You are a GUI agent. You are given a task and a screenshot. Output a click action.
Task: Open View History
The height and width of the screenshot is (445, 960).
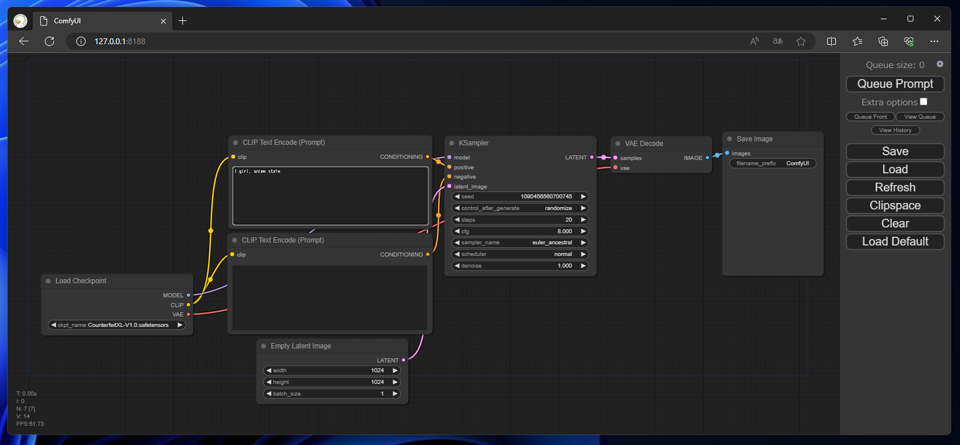[895, 130]
